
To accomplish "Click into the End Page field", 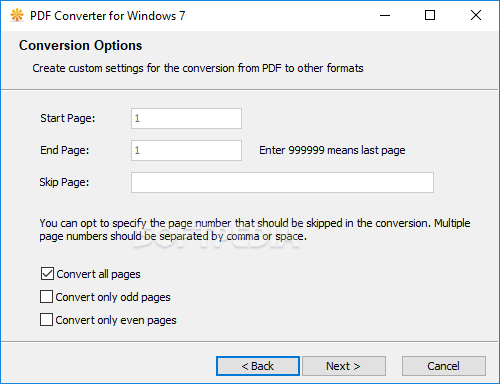I will [x=186, y=150].
